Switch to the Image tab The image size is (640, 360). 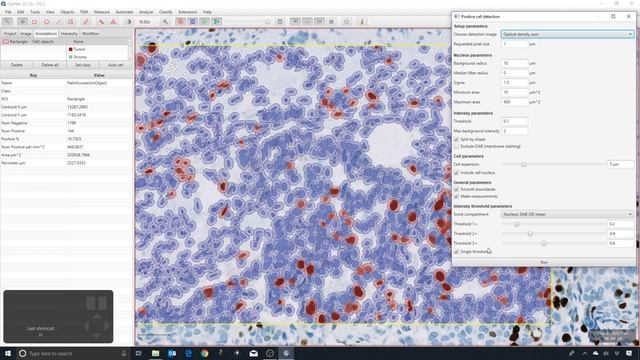(26, 33)
